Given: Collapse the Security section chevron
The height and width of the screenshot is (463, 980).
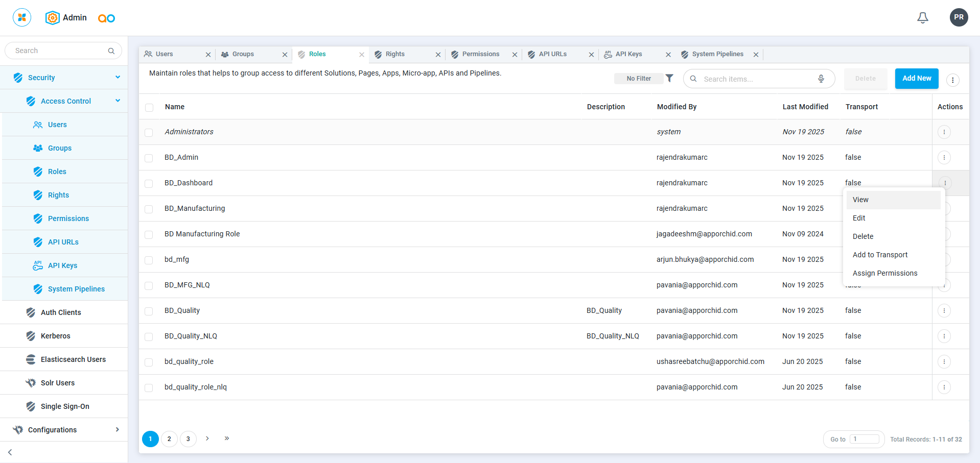Looking at the screenshot, I should (118, 78).
